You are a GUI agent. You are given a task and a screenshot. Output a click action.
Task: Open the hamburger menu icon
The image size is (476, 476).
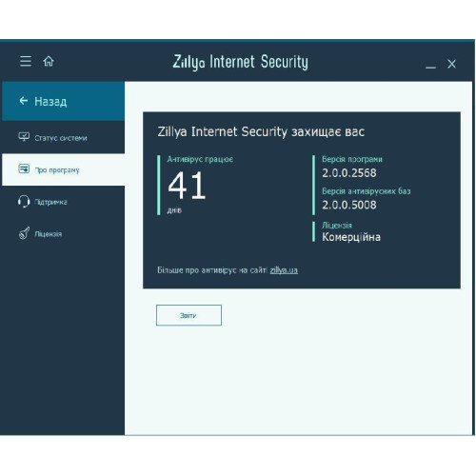[x=26, y=61]
